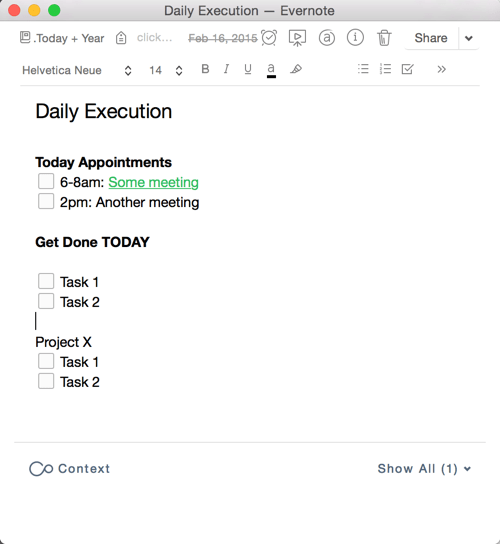
Task: Apply bold formatting
Action: click(x=205, y=69)
